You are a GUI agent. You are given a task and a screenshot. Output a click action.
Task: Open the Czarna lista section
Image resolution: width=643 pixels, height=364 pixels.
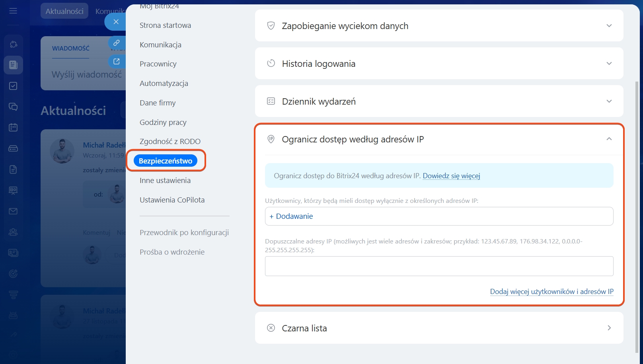[x=609, y=328]
